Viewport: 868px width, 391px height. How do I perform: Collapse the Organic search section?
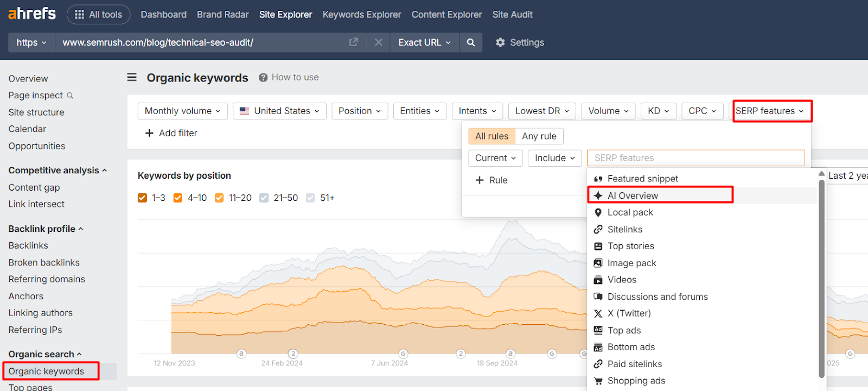45,355
